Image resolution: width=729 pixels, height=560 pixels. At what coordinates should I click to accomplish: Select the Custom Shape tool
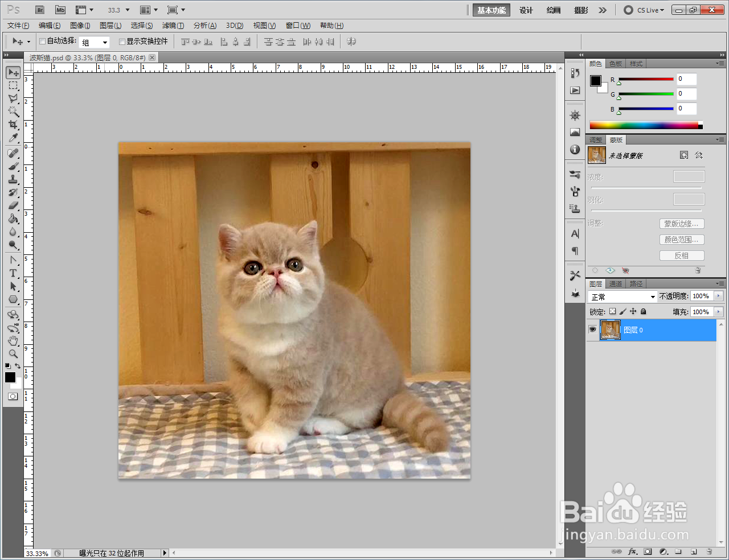click(13, 300)
